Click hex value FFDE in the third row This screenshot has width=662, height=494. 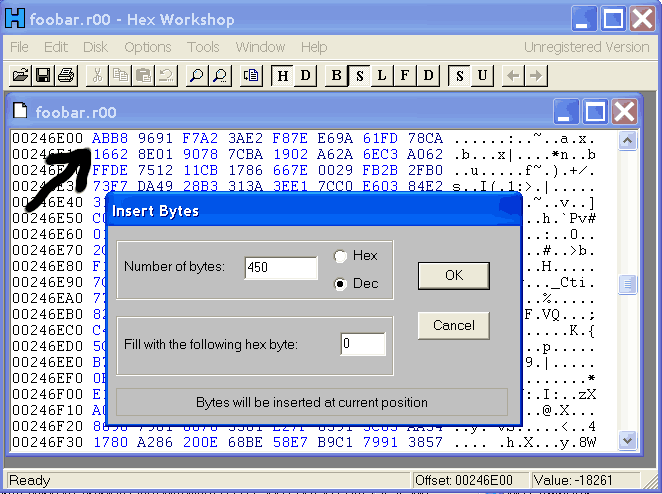tap(110, 171)
